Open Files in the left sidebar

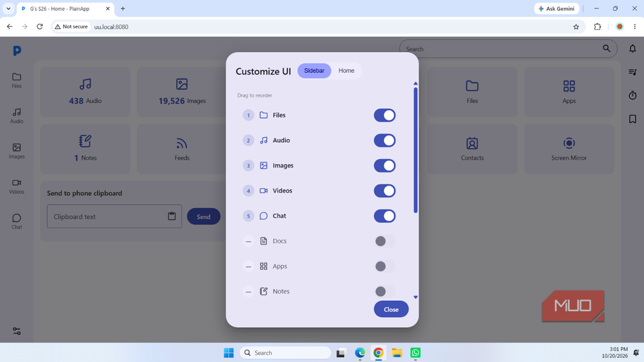pos(17,81)
